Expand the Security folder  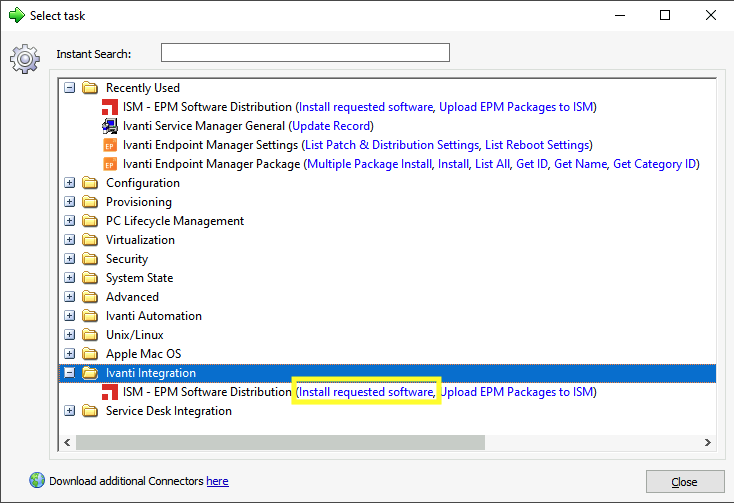coord(70,259)
